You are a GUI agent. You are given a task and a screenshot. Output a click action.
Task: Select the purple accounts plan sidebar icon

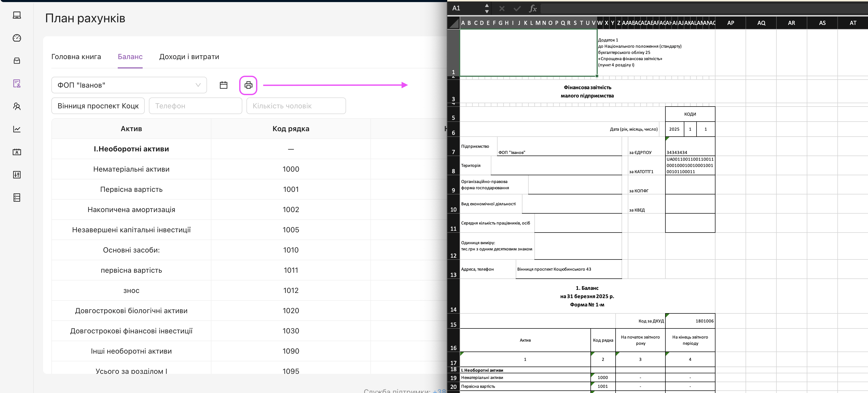click(17, 83)
